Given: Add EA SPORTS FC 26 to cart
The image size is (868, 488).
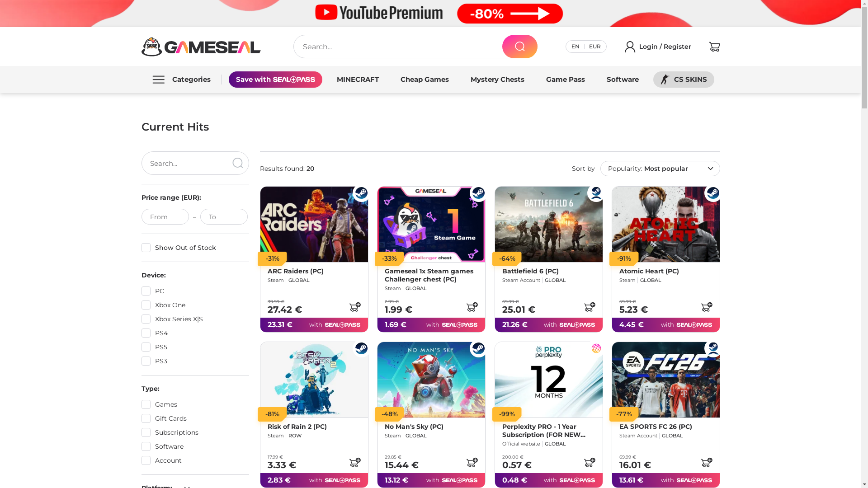Looking at the screenshot, I should tap(707, 463).
